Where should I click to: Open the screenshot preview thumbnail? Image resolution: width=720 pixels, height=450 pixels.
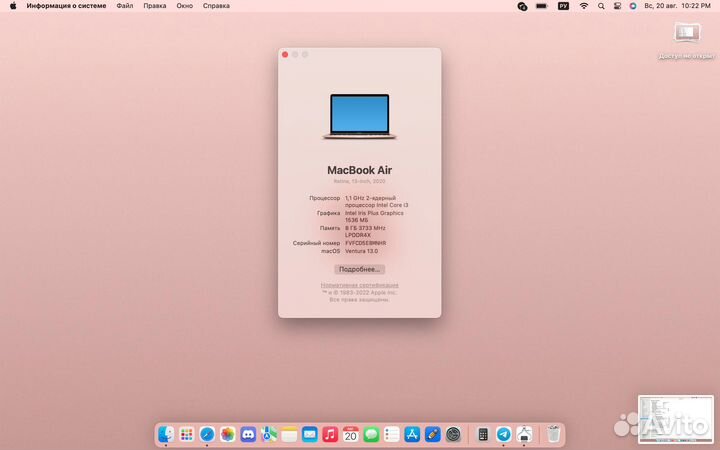tap(675, 418)
